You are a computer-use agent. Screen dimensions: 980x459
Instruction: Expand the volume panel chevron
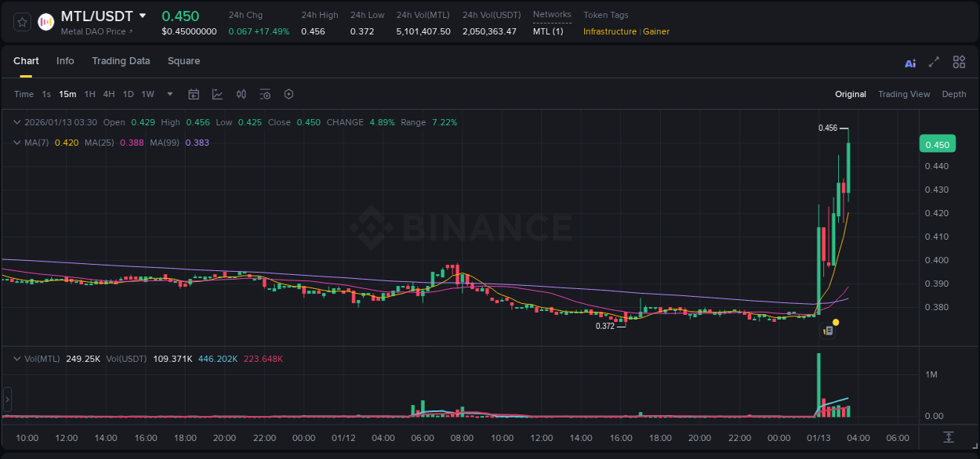tap(16, 359)
